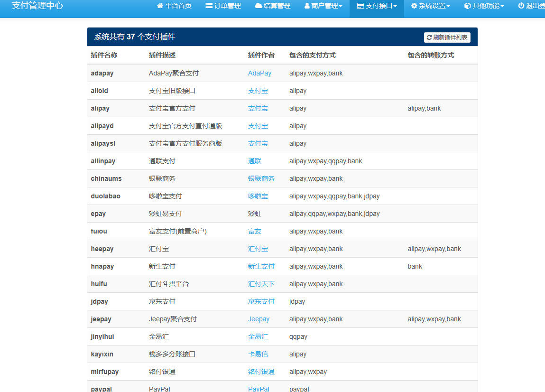Viewport: 545px width, 392px height.
Task: Click the 支付管理中心 brand title
Action: (x=37, y=6)
